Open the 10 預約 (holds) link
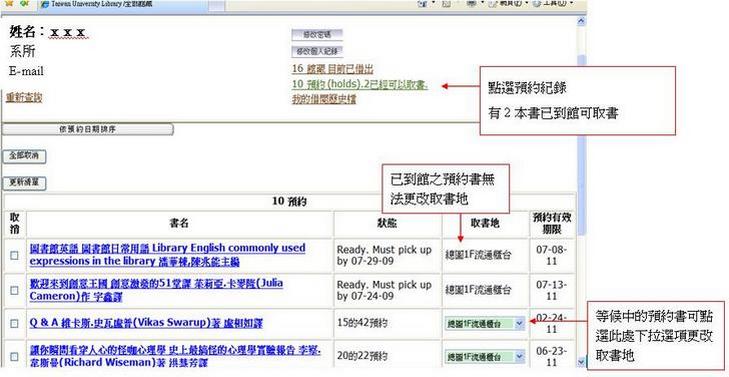The height and width of the screenshot is (377, 729). point(360,85)
